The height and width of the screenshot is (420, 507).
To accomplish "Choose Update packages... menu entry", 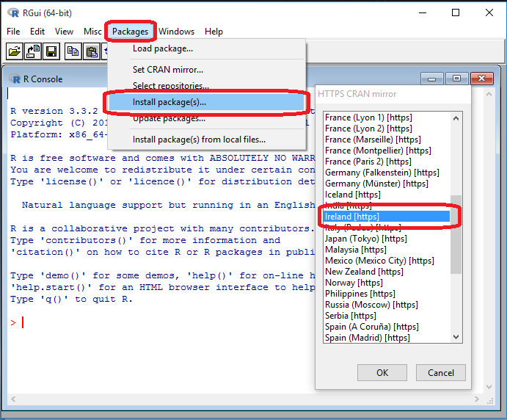I will click(207, 118).
